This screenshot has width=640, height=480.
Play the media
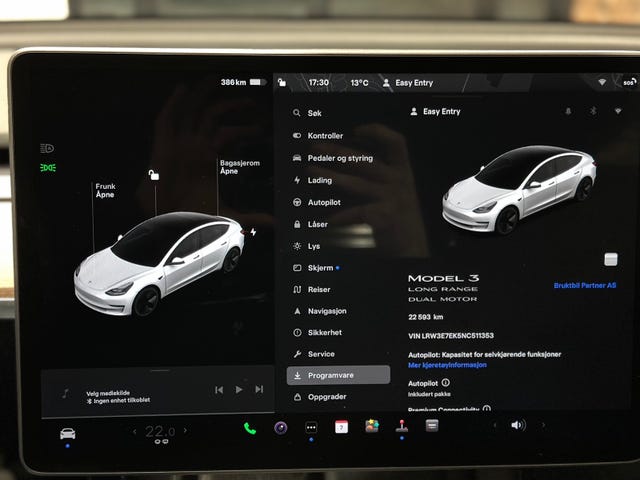[x=239, y=390]
